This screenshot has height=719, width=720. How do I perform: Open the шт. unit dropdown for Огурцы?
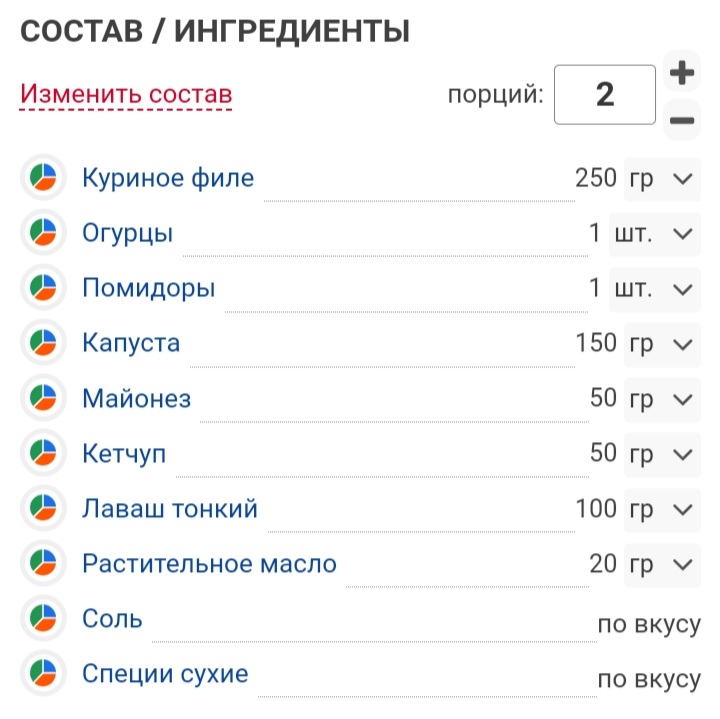click(x=655, y=234)
